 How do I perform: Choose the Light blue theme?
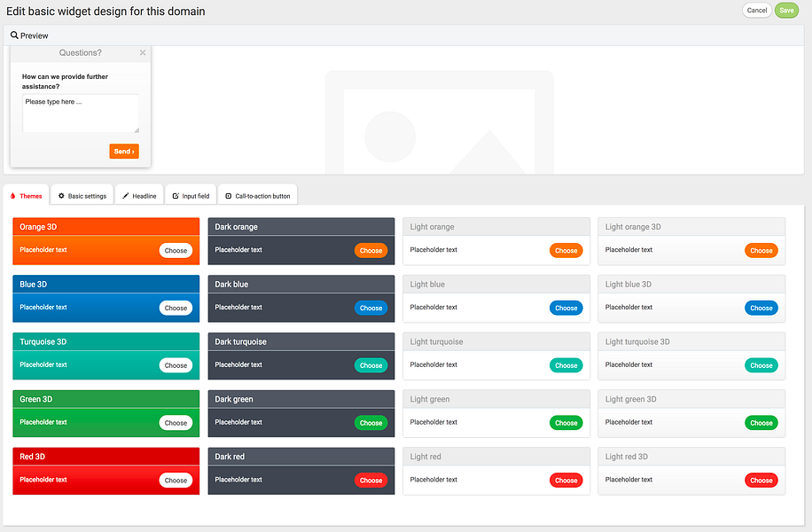tap(566, 309)
